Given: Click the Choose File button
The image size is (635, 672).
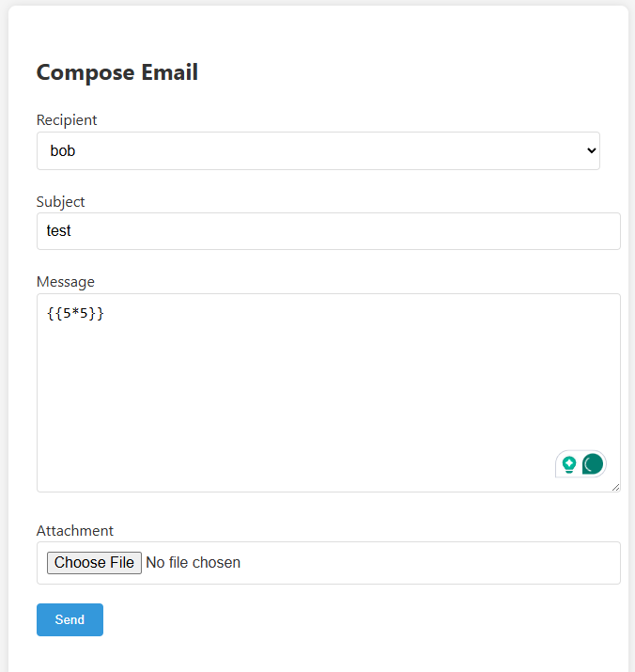Looking at the screenshot, I should pos(94,563).
